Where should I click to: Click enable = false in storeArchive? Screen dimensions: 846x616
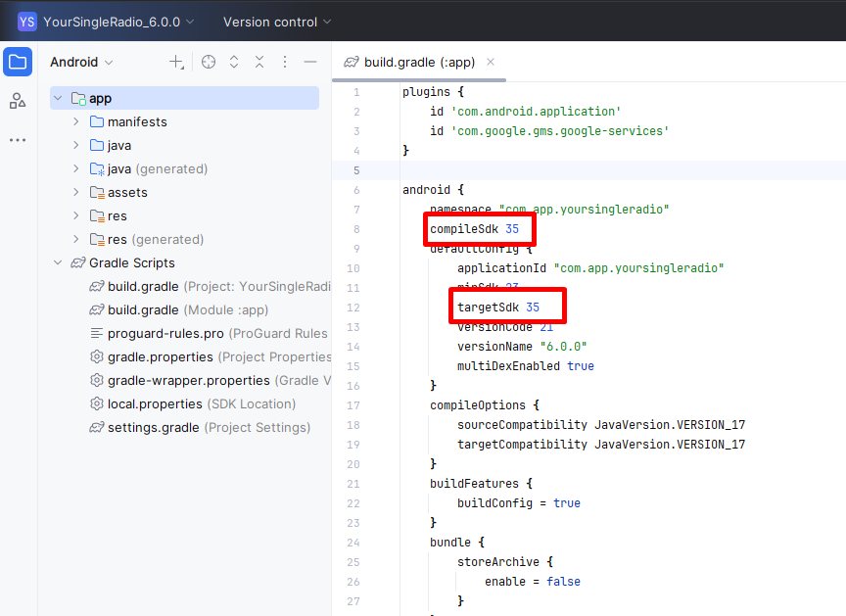533,582
